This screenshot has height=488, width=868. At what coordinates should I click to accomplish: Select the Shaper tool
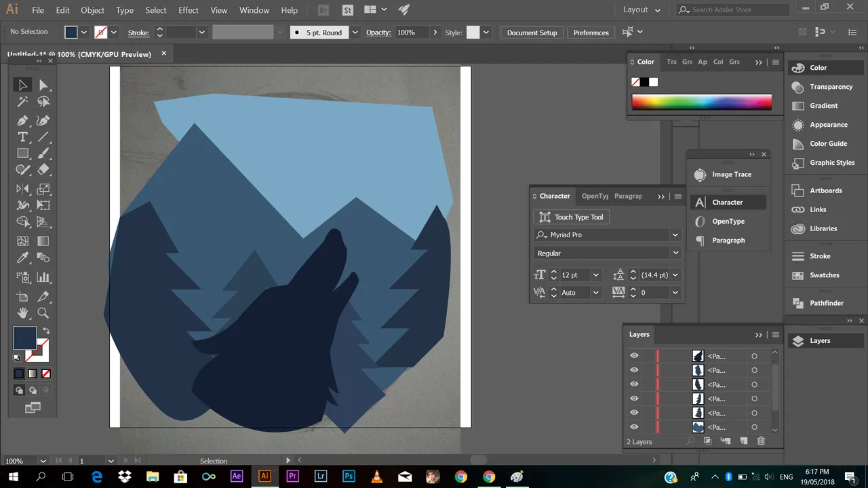click(x=22, y=170)
